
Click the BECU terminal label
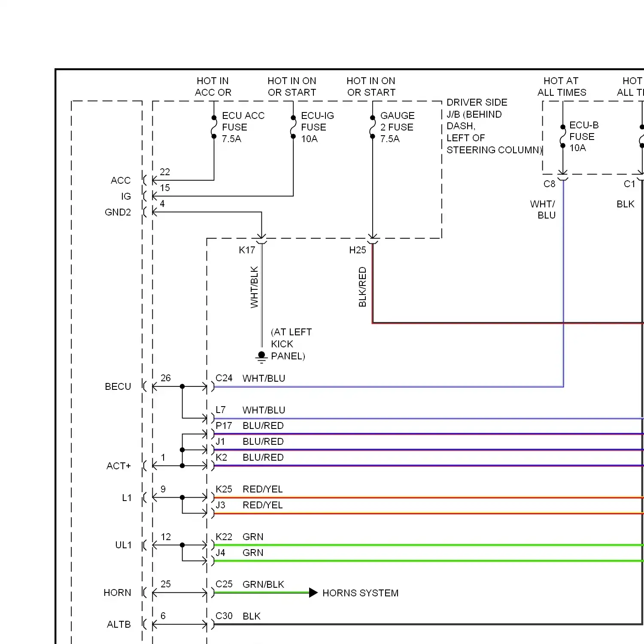pos(118,386)
